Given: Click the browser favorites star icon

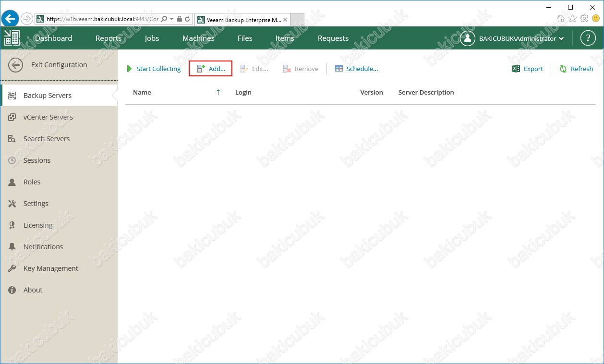Looking at the screenshot, I should tap(572, 19).
